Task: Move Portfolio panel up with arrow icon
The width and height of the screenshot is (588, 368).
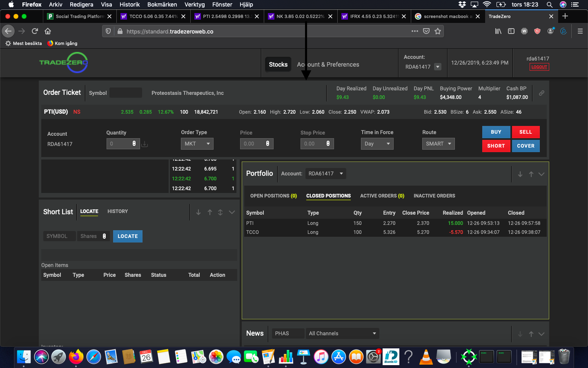Action: 531,174
